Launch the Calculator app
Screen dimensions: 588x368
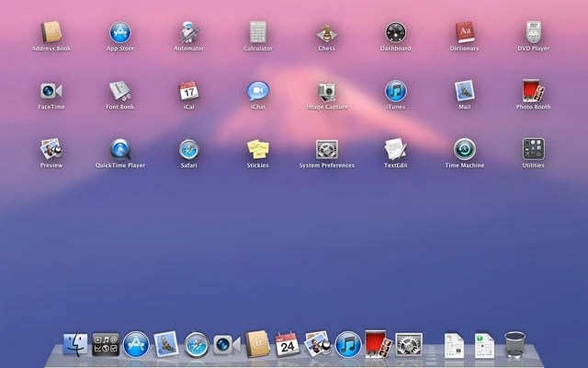click(257, 34)
